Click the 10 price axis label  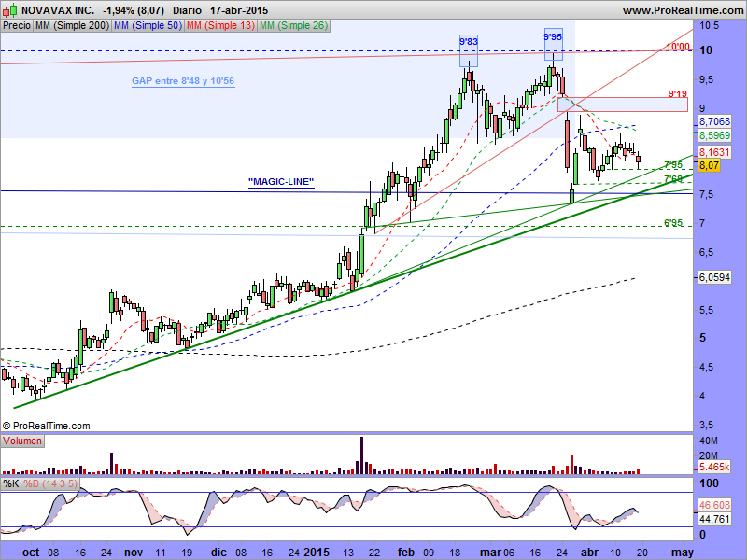pos(707,50)
